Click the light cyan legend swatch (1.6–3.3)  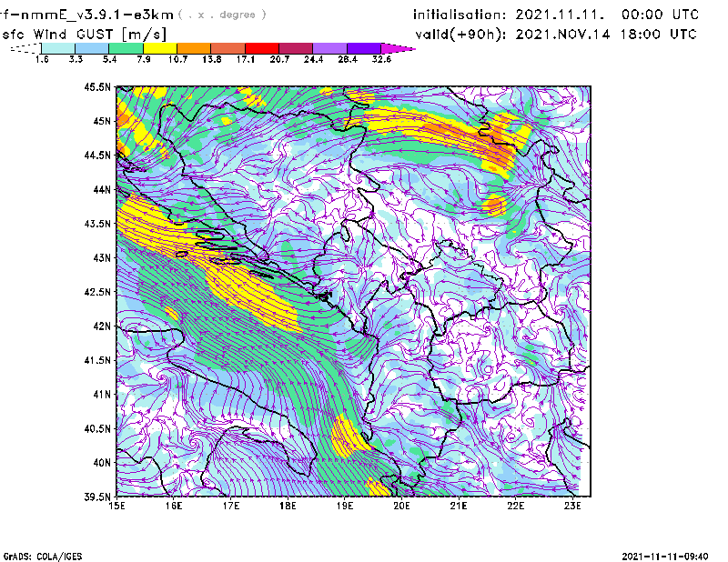pos(58,48)
